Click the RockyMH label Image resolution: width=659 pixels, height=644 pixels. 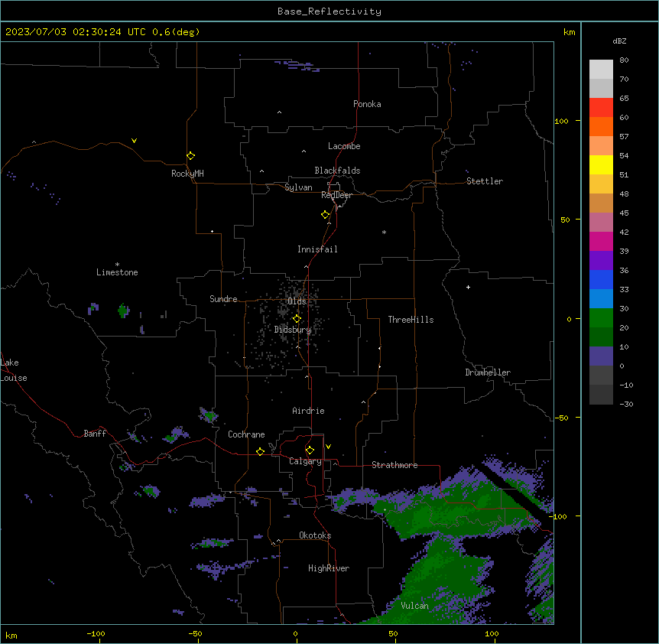[x=187, y=173]
